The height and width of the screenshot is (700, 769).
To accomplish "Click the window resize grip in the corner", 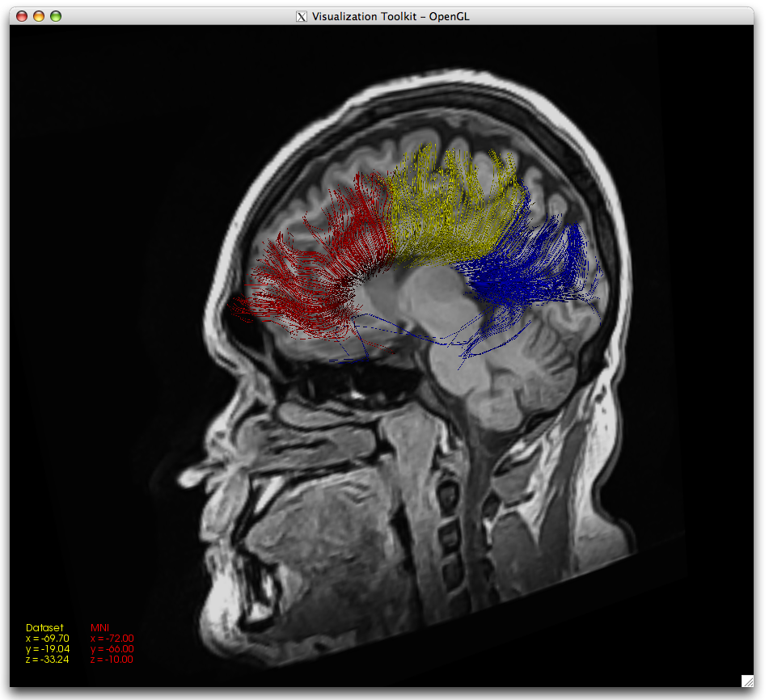I will pyautogui.click(x=747, y=681).
